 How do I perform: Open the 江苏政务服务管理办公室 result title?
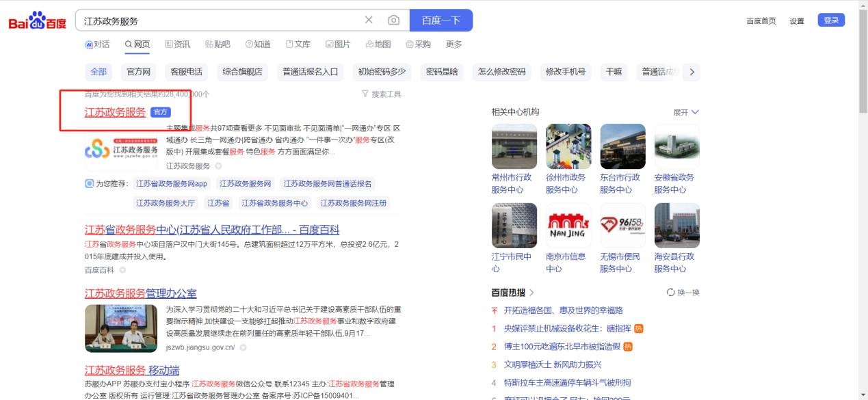pos(140,294)
